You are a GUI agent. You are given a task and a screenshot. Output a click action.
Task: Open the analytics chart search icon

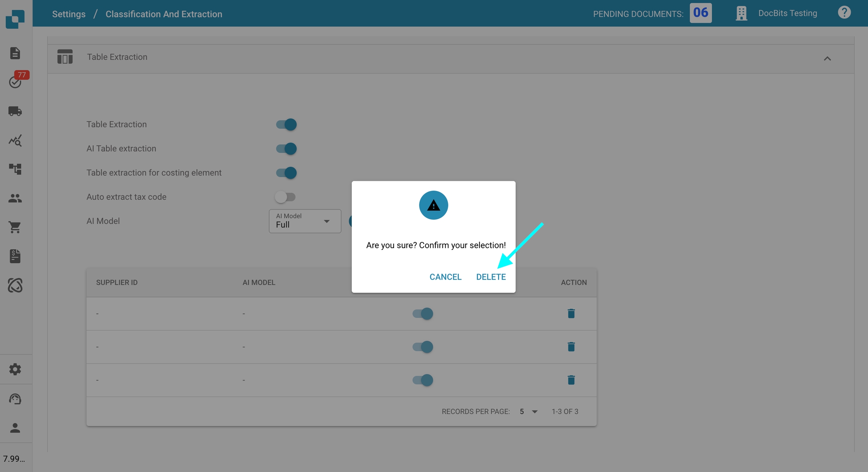click(x=15, y=141)
